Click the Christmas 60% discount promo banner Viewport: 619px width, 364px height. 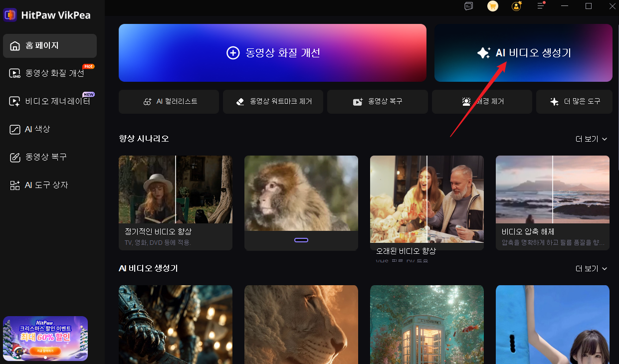(x=45, y=339)
